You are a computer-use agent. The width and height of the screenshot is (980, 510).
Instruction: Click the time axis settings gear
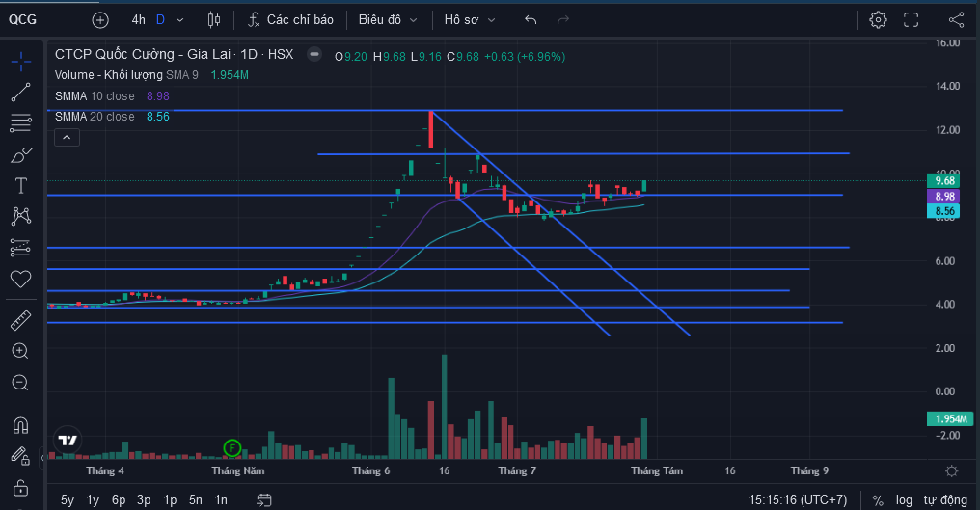pos(951,471)
